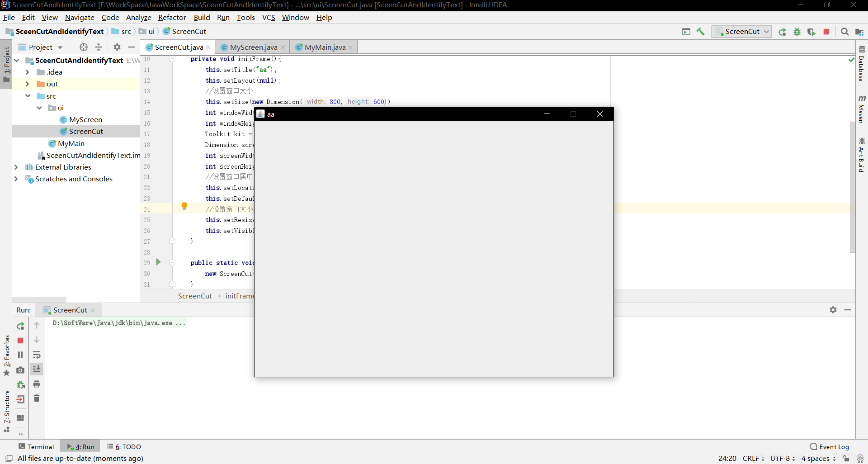The width and height of the screenshot is (868, 464).
Task: Open the Refactor menu
Action: [172, 17]
